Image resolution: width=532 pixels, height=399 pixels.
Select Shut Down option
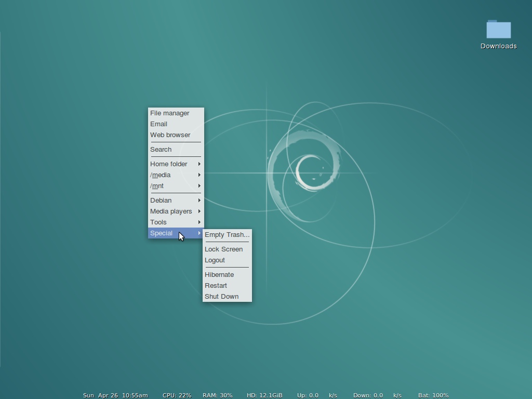coord(227,297)
